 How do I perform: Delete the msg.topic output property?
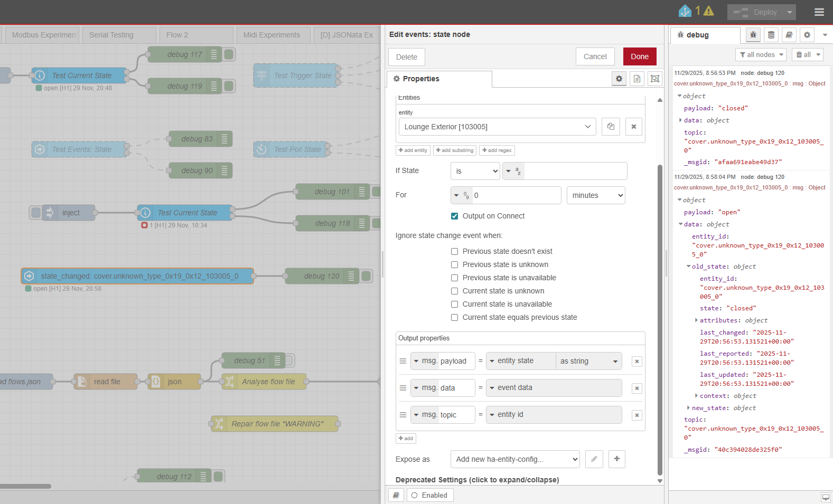(637, 415)
